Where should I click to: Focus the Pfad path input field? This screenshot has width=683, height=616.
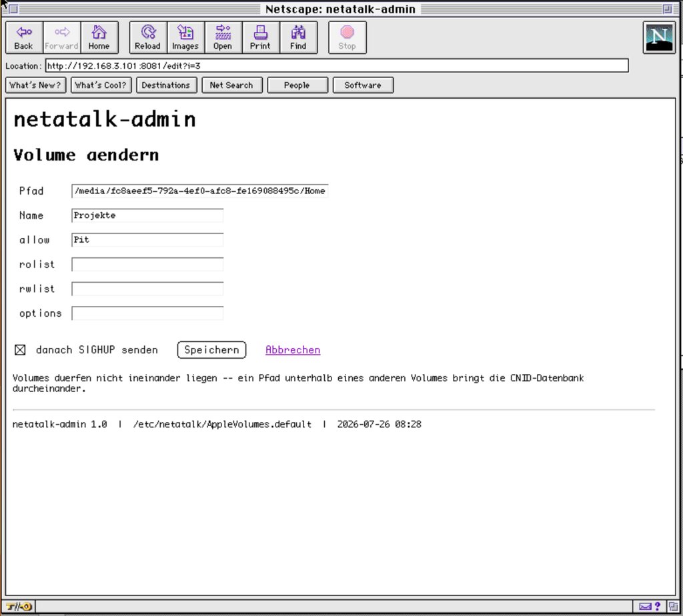coord(200,191)
